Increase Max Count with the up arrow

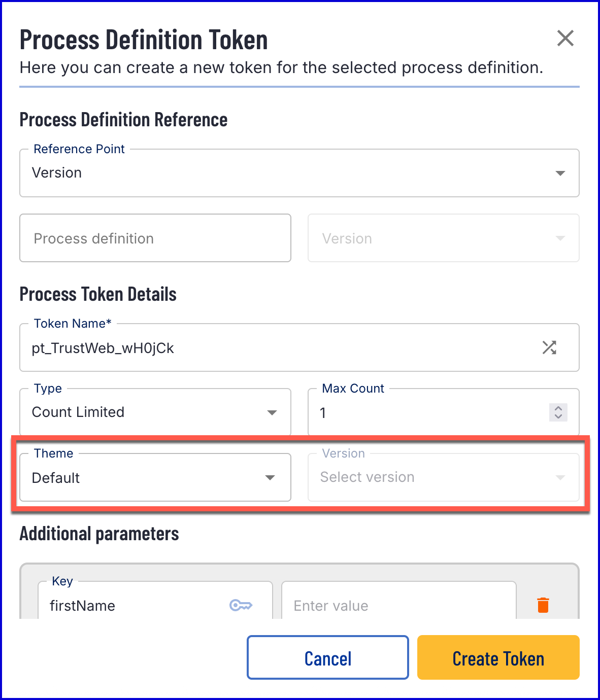[558, 408]
